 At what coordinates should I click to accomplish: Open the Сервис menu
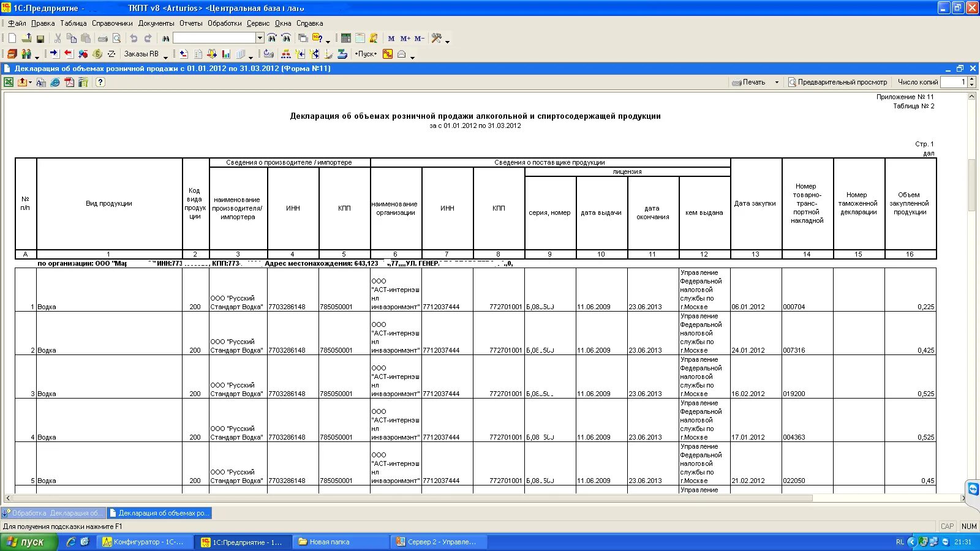258,23
